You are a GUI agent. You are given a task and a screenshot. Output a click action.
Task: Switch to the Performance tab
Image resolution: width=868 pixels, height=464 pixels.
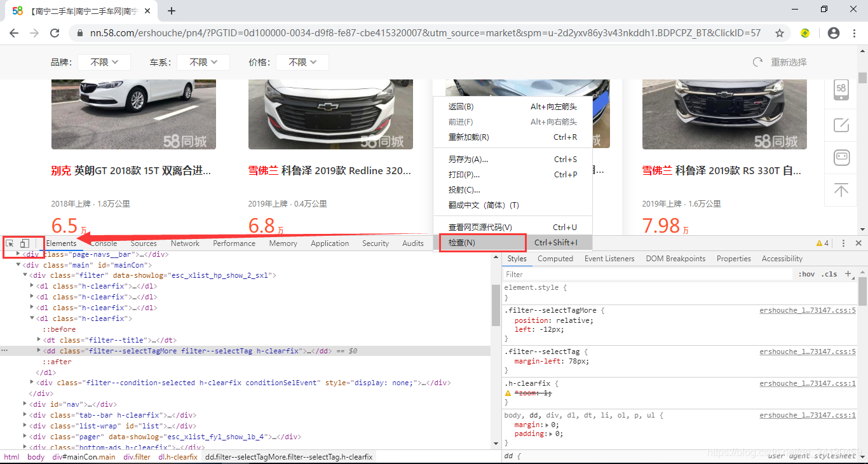coord(234,243)
